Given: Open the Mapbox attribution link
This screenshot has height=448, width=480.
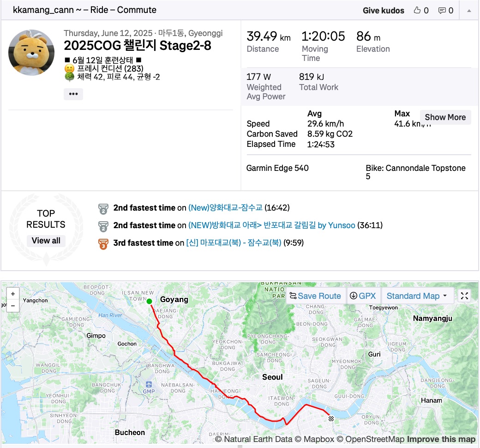Looking at the screenshot, I should click(314, 439).
